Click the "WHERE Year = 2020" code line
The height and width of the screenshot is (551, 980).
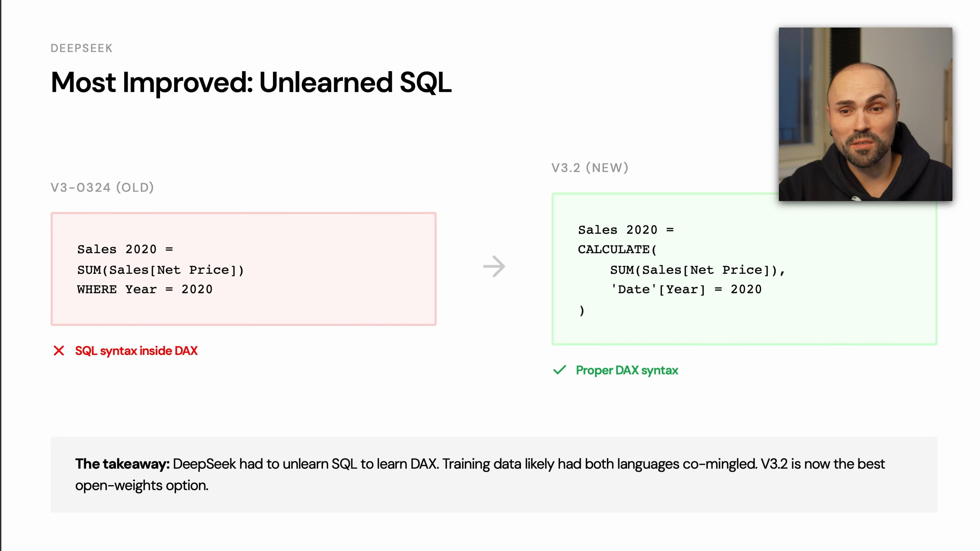pos(144,289)
